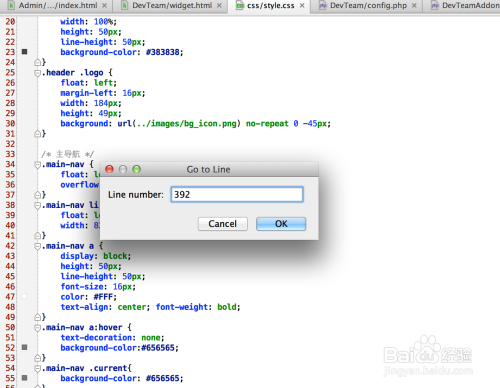Collapse fold end marker on line 53
500x388 pixels.
pyautogui.click(x=38, y=358)
